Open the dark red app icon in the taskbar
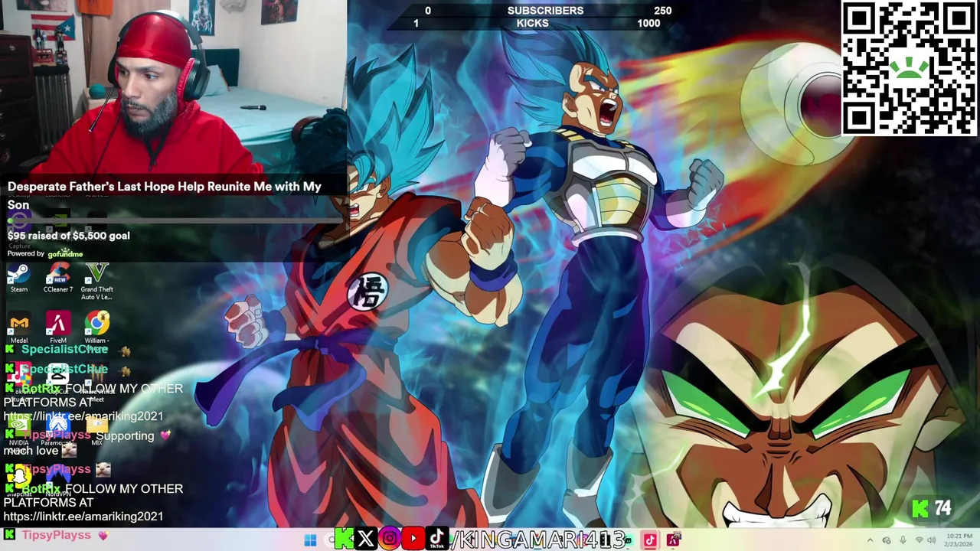Viewport: 980px width, 551px height. 673,540
